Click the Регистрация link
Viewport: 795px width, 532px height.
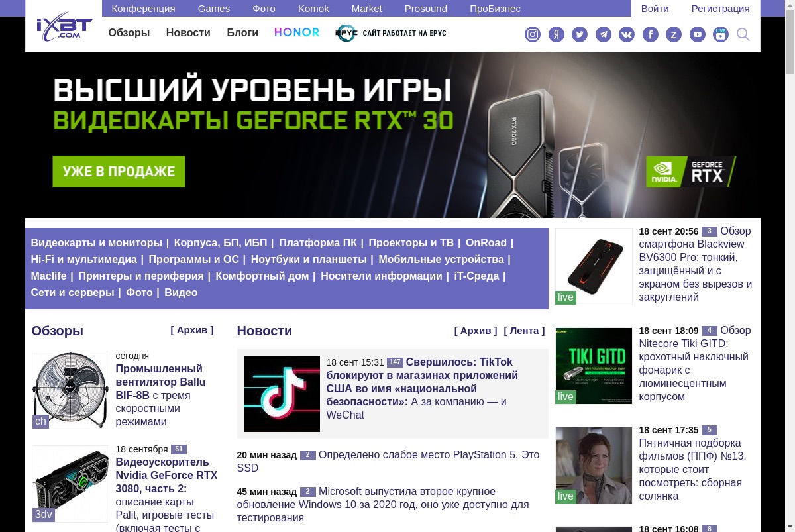click(x=721, y=9)
